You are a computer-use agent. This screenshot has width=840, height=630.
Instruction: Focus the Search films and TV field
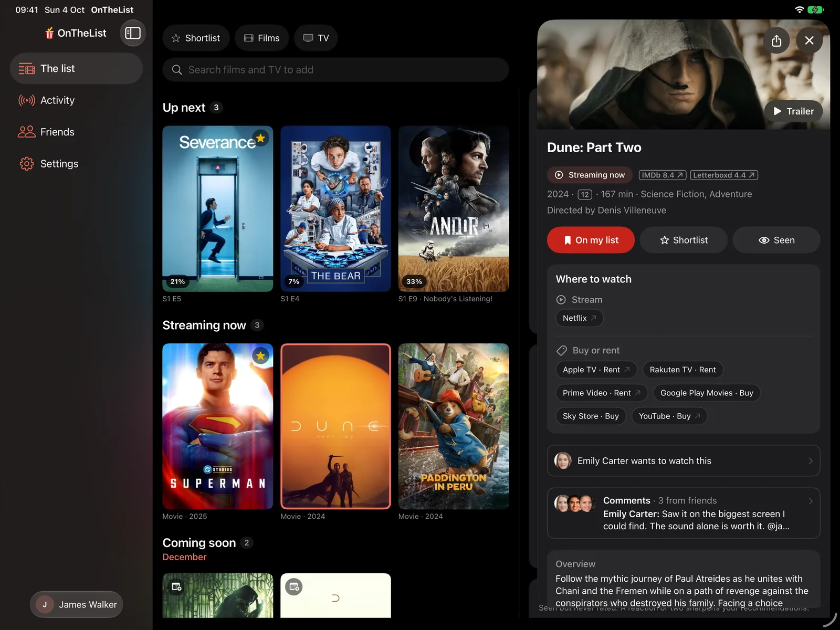[335, 70]
